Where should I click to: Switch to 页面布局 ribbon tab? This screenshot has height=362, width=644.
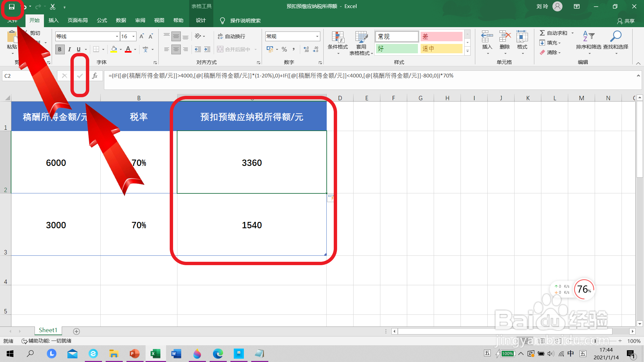pyautogui.click(x=78, y=20)
